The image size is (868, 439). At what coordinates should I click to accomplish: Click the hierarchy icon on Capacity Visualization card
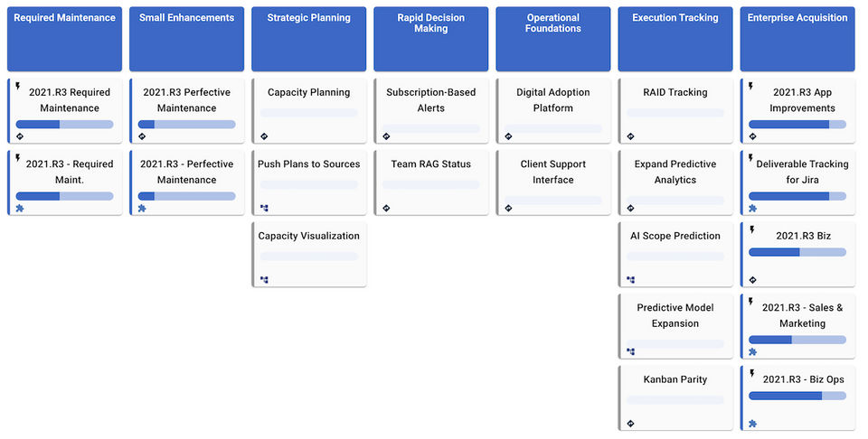(264, 280)
